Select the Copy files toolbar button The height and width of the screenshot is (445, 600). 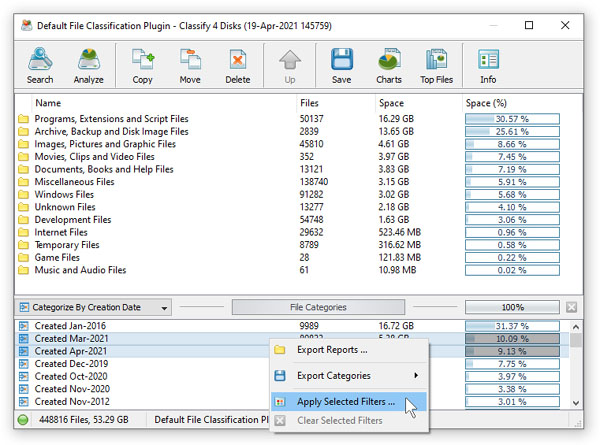coord(142,65)
